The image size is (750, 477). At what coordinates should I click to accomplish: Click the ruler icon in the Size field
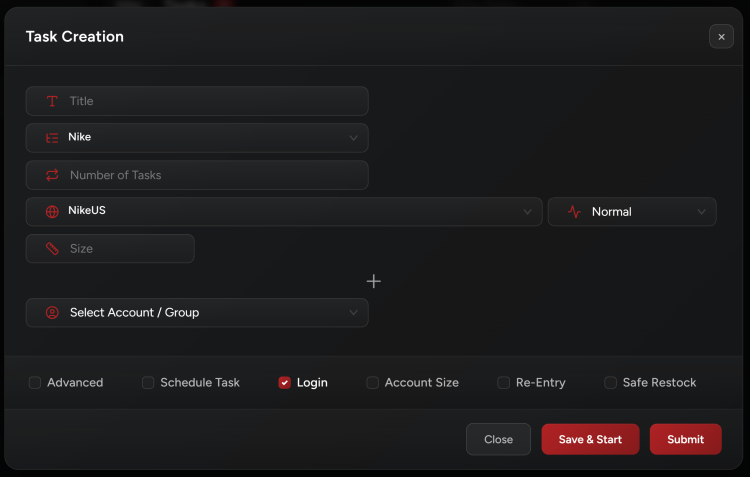coord(52,249)
